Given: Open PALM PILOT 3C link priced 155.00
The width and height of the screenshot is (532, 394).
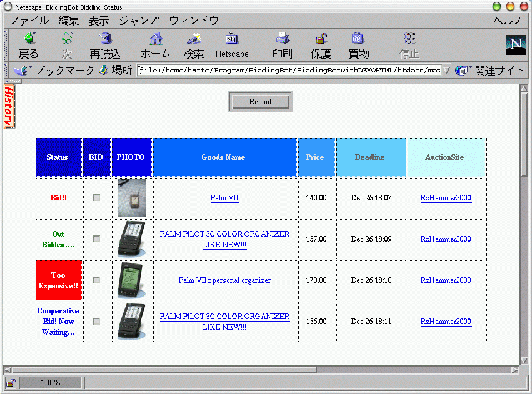Looking at the screenshot, I should [224, 322].
